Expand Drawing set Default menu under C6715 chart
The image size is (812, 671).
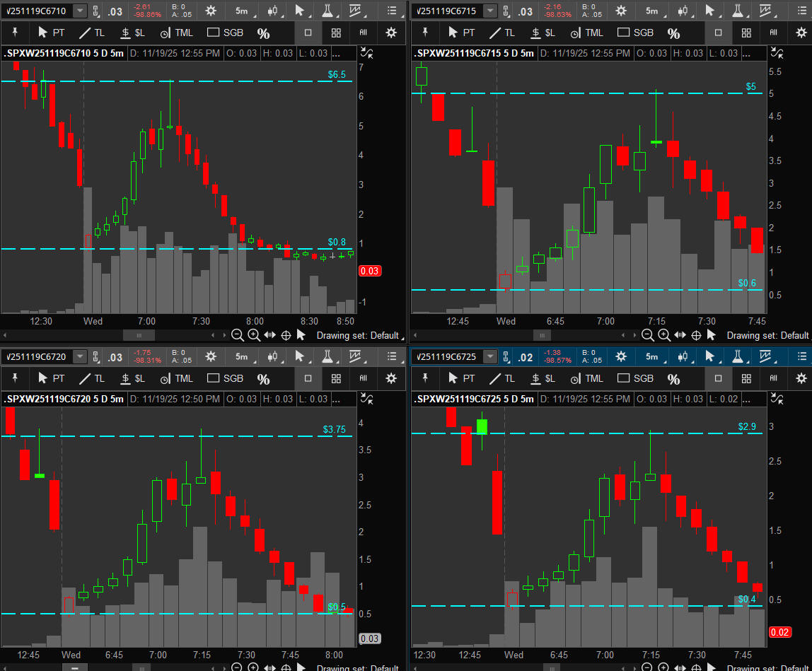[x=768, y=335]
